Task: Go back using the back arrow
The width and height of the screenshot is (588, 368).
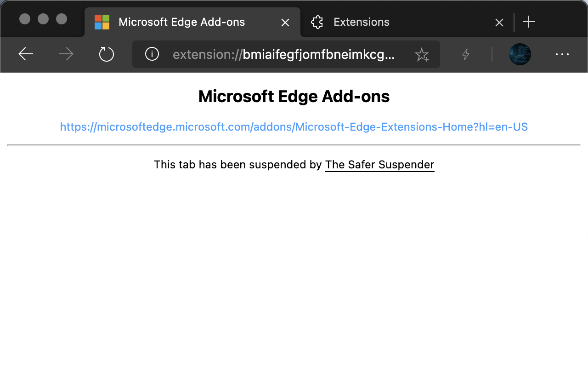Action: click(26, 54)
